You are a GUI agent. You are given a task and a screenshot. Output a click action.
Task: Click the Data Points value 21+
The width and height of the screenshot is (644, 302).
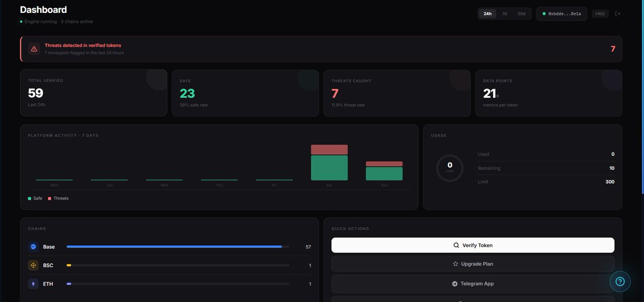tap(491, 94)
